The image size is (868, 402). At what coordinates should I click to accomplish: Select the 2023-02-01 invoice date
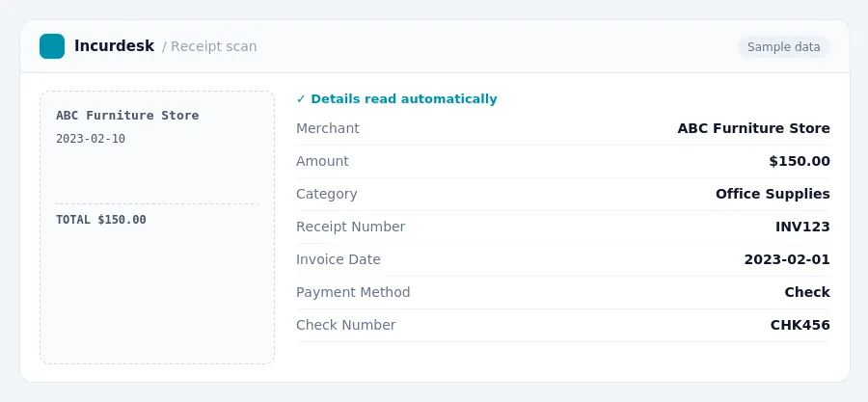(x=787, y=259)
